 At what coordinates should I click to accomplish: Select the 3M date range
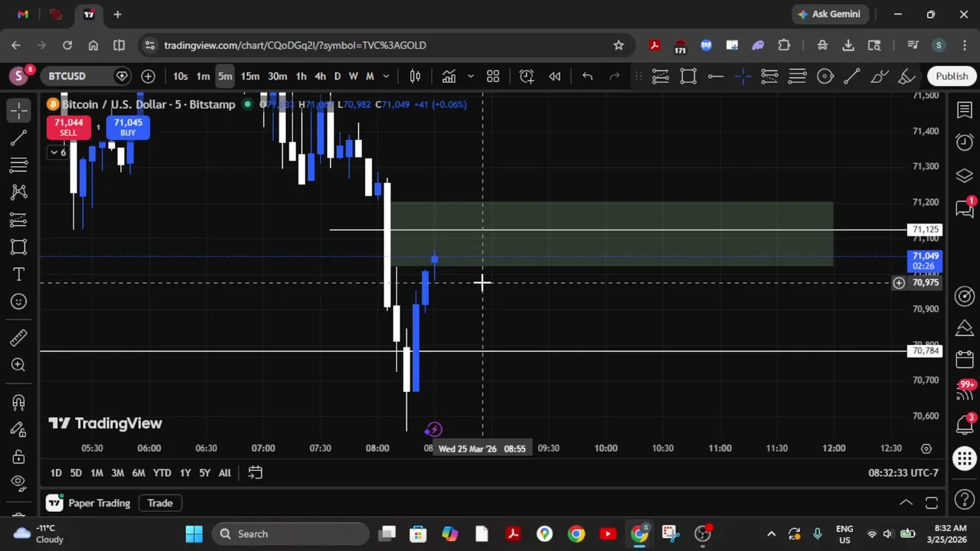point(117,473)
